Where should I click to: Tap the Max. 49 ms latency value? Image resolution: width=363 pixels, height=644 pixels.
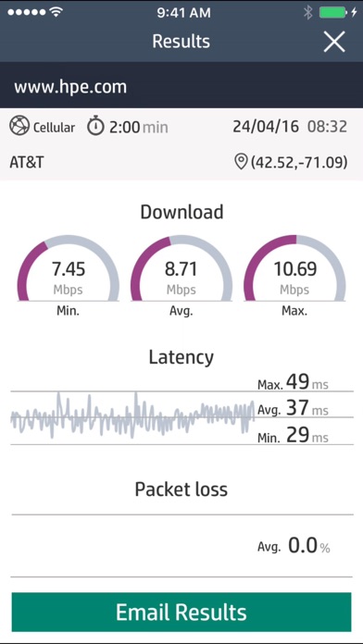pyautogui.click(x=293, y=382)
